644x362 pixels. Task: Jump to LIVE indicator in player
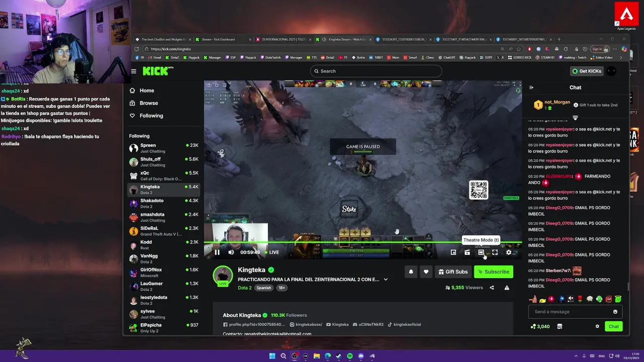click(x=272, y=252)
